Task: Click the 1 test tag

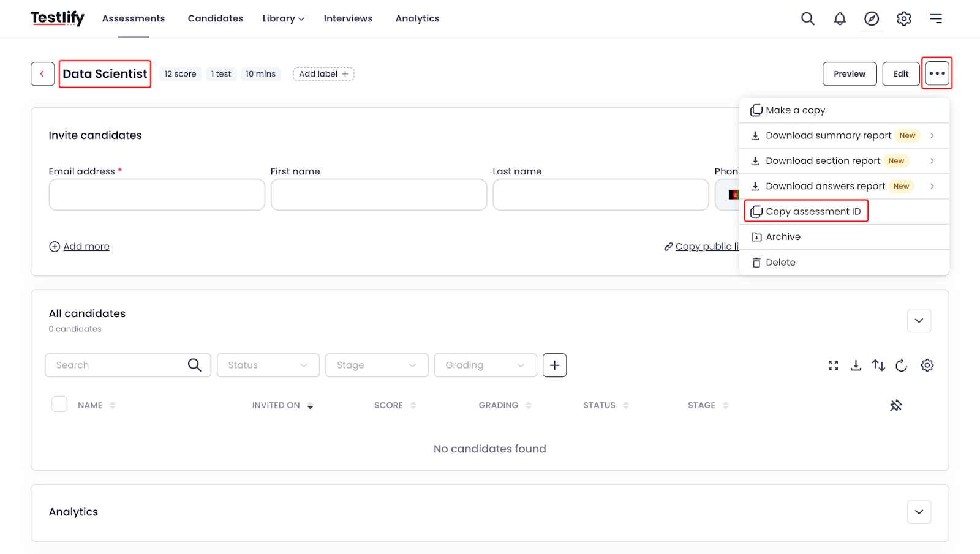Action: (221, 74)
